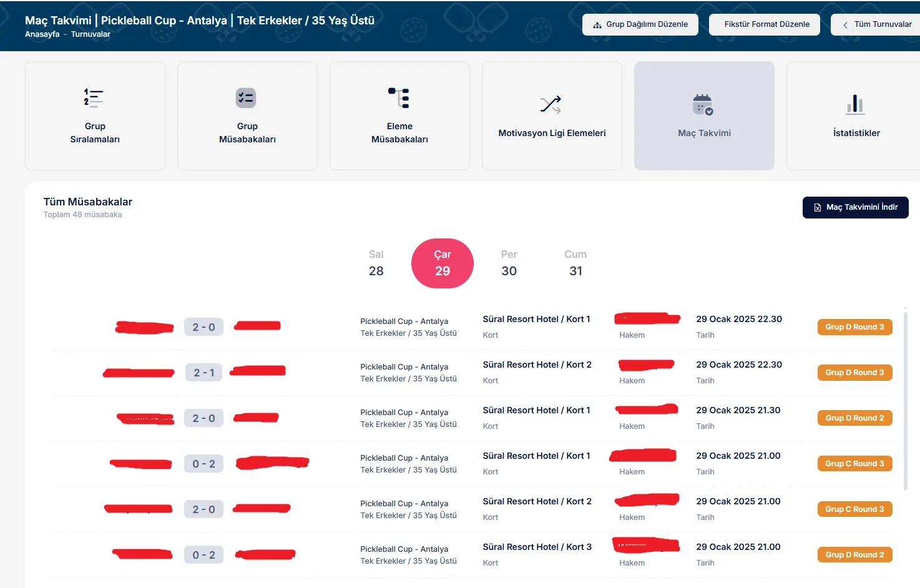Select Sal 28 date tab
The height and width of the screenshot is (588, 920).
[x=376, y=263]
